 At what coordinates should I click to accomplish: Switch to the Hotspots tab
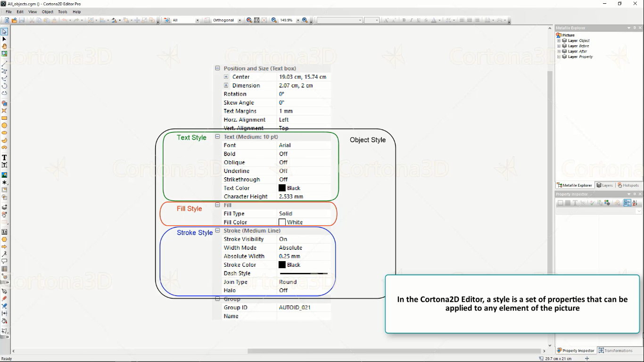628,185
